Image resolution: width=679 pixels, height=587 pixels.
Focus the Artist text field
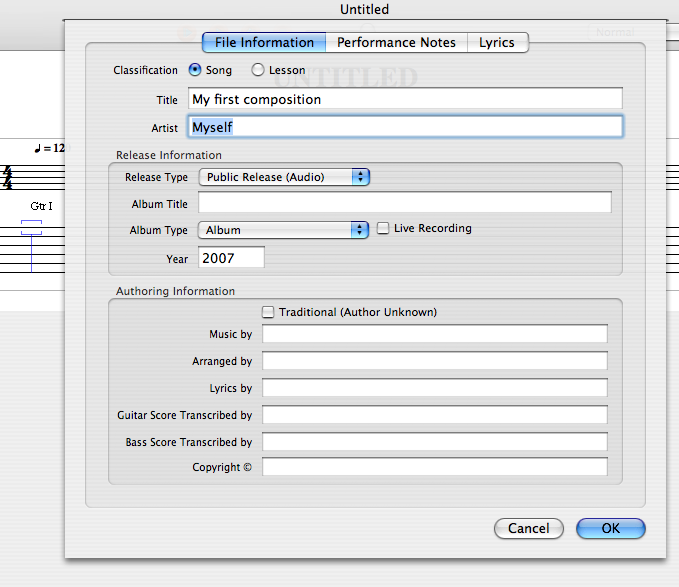(x=405, y=127)
